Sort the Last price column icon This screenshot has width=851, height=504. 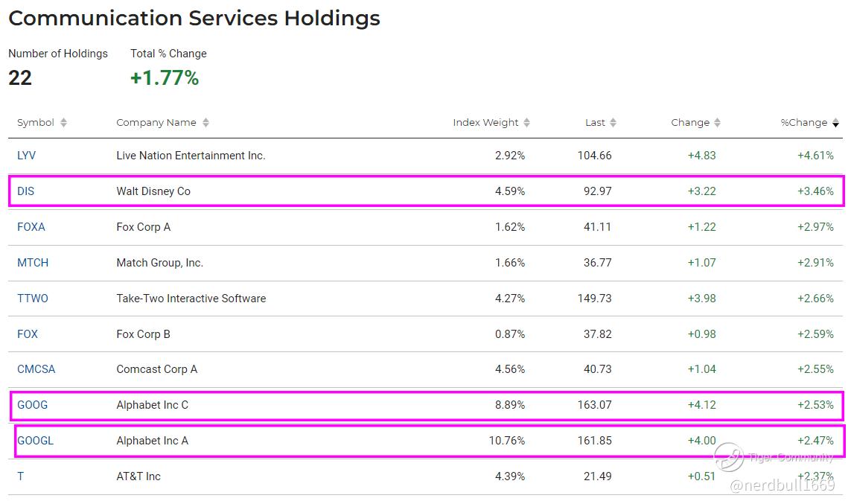[613, 123]
